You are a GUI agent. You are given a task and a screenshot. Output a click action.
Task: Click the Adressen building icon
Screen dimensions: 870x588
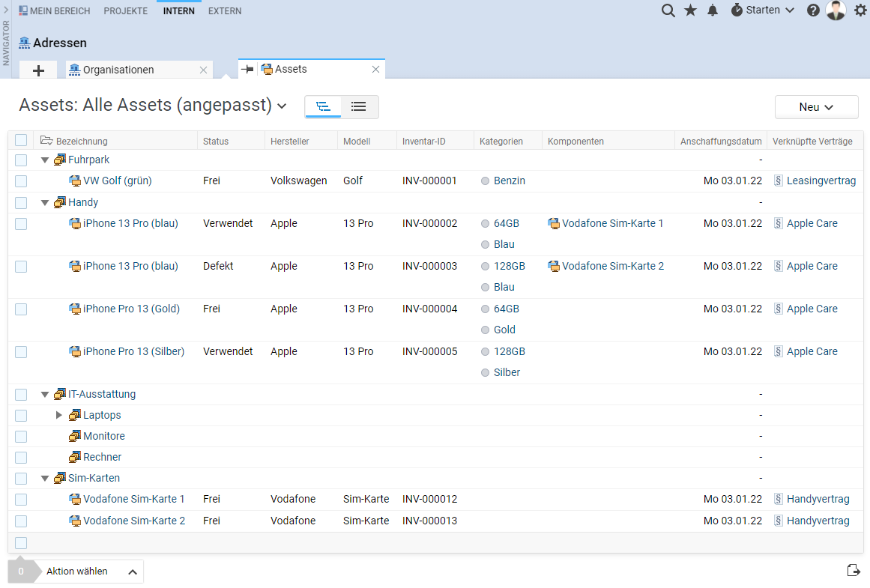pos(25,43)
